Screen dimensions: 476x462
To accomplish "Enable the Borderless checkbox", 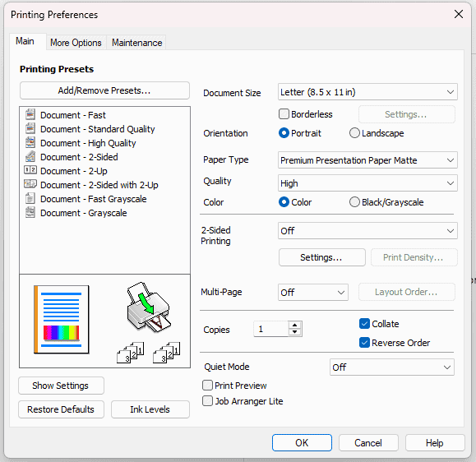I will pos(284,114).
